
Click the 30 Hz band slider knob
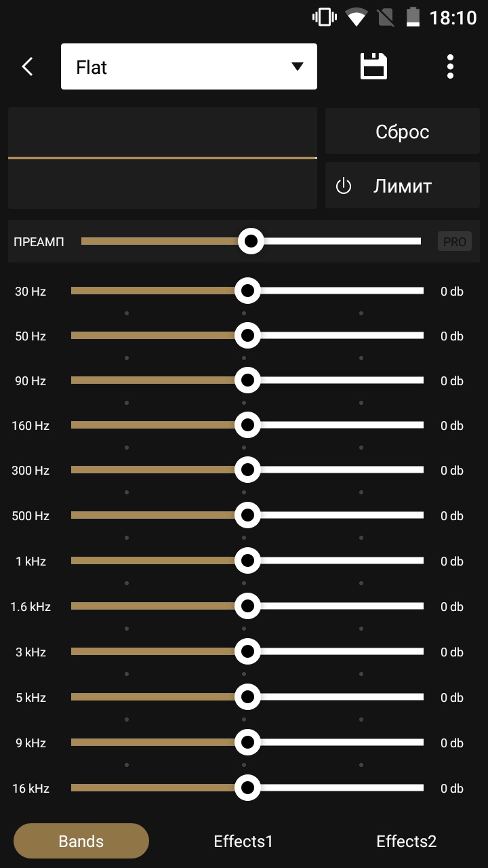click(247, 291)
